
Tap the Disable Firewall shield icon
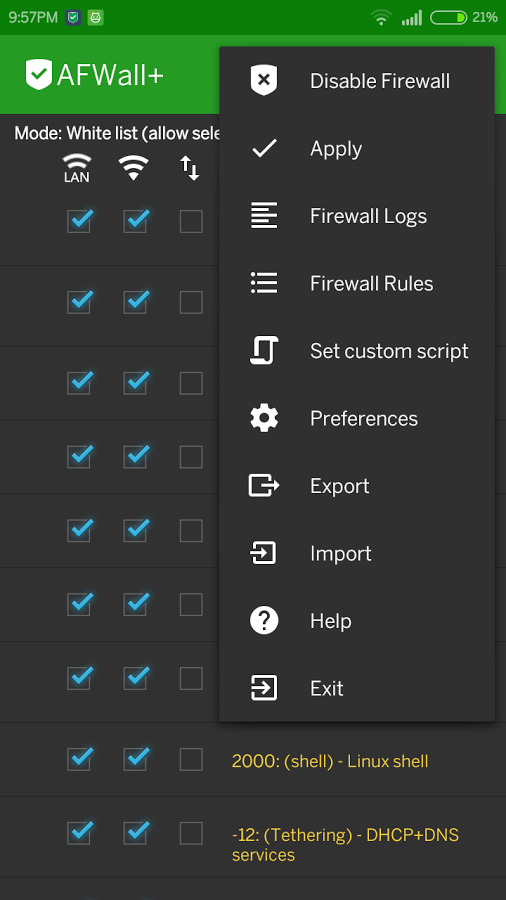264,80
